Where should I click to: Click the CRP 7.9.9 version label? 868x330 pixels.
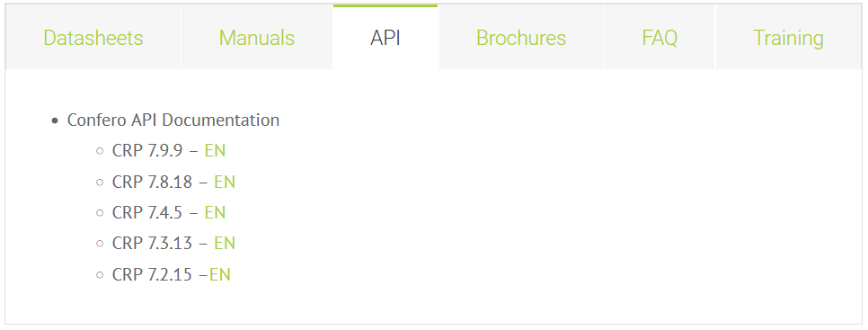point(147,150)
